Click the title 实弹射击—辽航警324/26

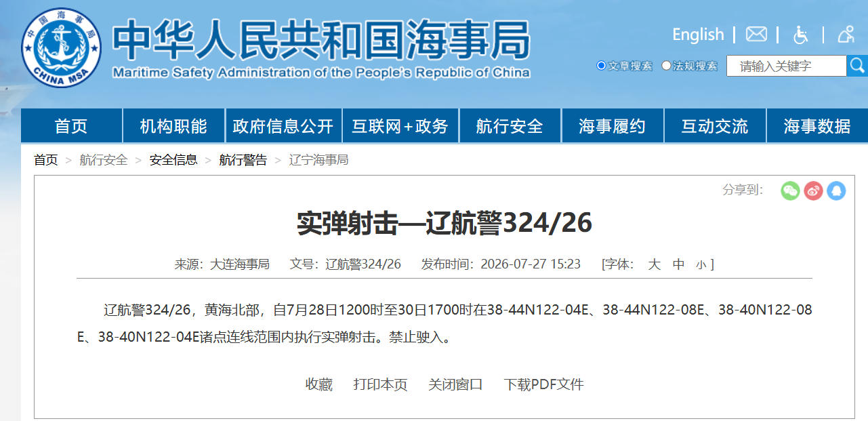point(445,224)
